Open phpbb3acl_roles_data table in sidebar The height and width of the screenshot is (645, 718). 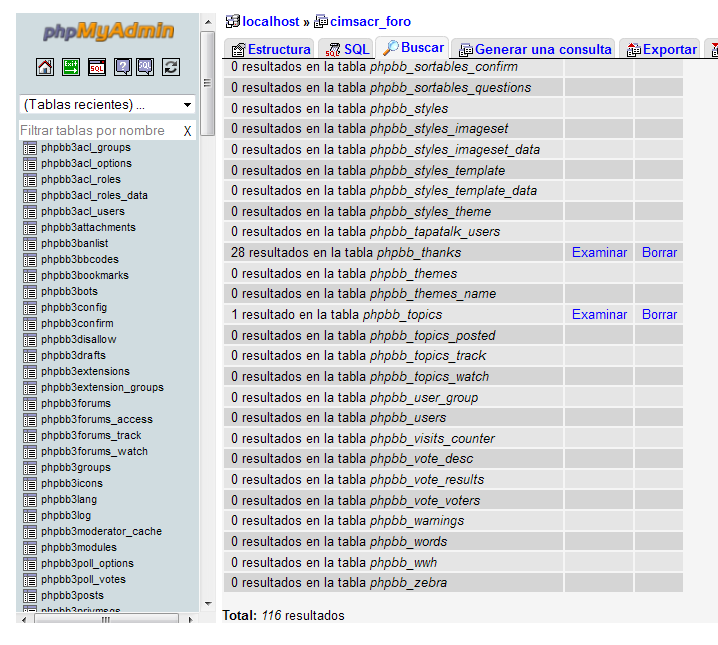pos(94,195)
